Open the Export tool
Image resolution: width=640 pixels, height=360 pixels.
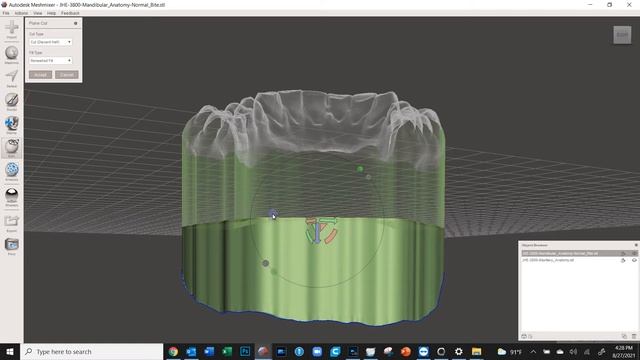(11, 223)
